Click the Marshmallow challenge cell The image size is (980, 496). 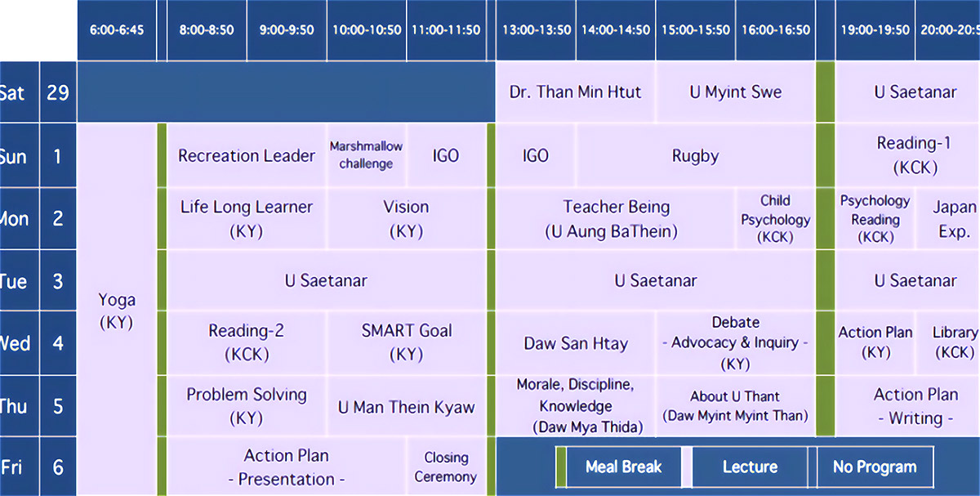366,155
